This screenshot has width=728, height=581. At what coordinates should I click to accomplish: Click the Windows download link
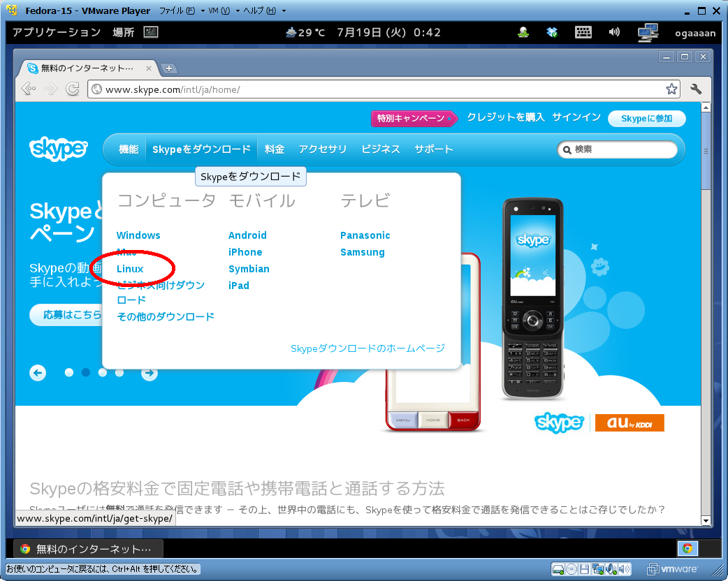click(138, 235)
